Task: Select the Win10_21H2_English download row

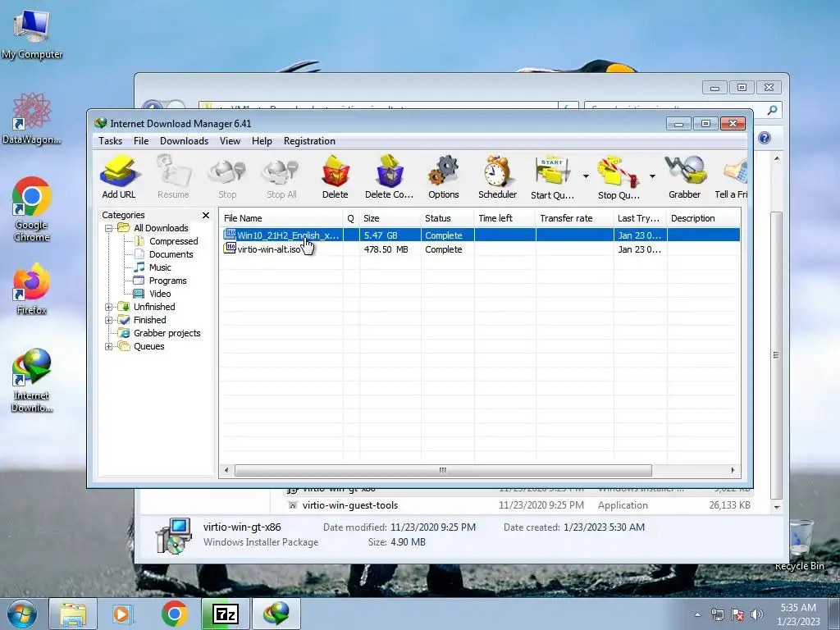Action: coord(481,235)
